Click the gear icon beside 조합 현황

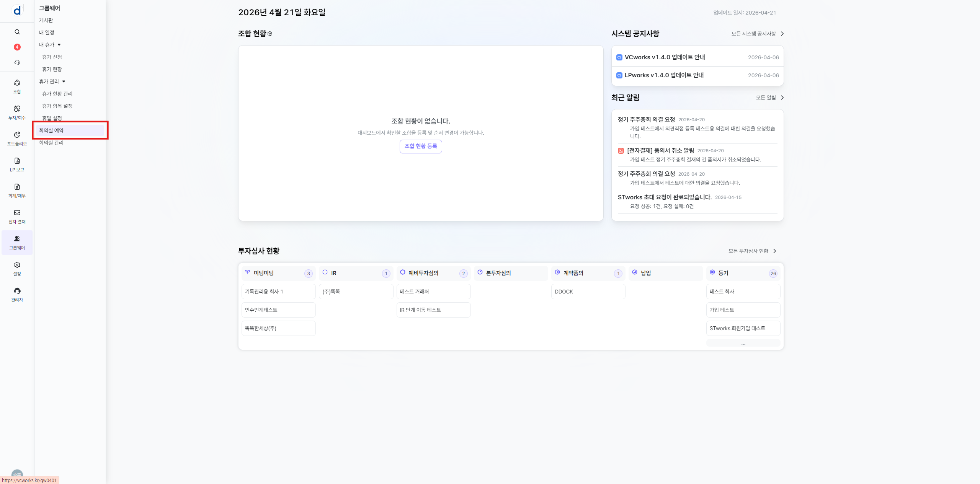tap(270, 34)
